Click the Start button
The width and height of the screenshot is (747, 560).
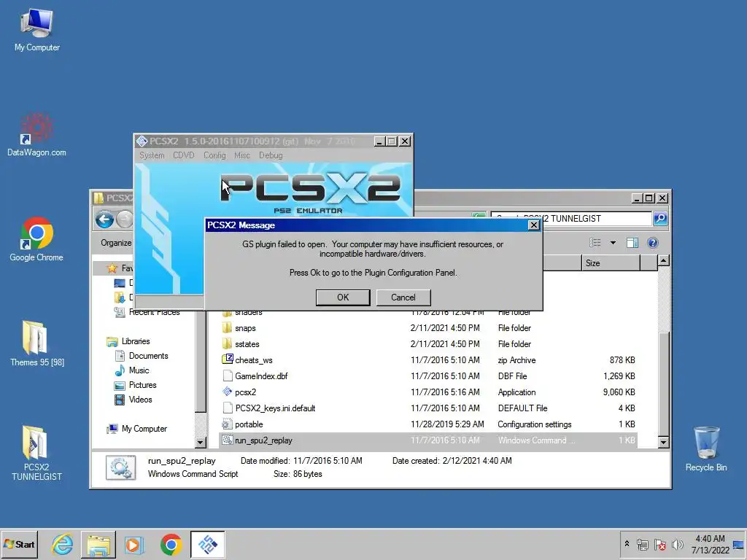point(19,544)
